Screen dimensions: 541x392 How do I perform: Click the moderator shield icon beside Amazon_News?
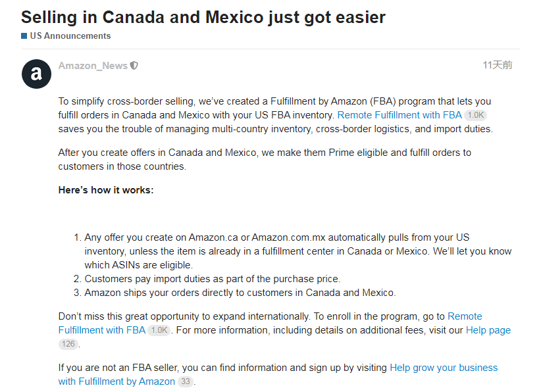click(134, 66)
